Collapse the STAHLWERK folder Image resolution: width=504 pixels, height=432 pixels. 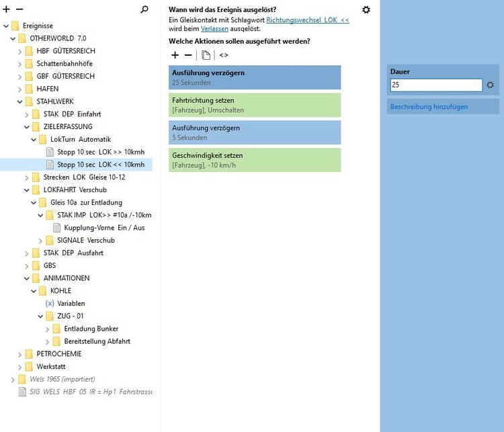(19, 101)
